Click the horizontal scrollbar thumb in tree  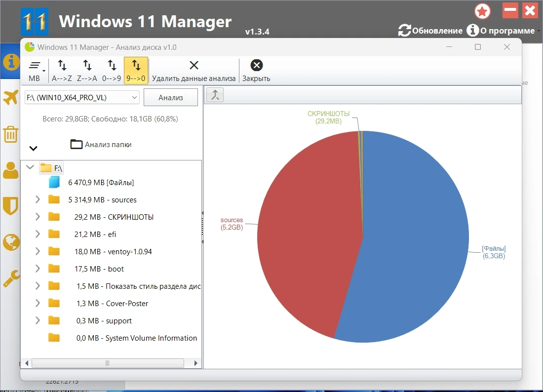coord(108,363)
